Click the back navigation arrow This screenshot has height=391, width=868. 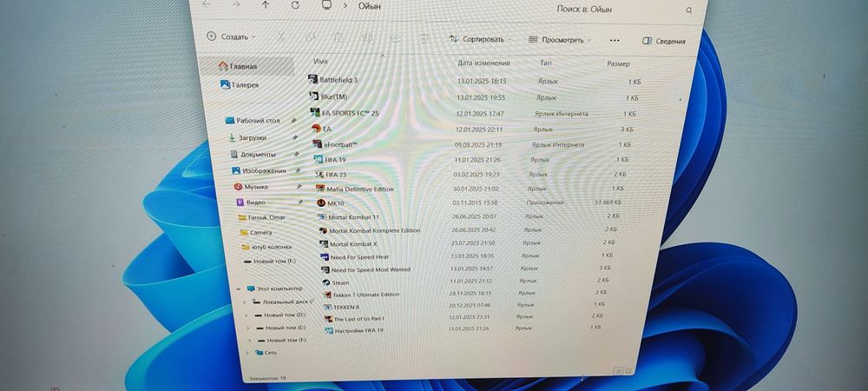(206, 3)
